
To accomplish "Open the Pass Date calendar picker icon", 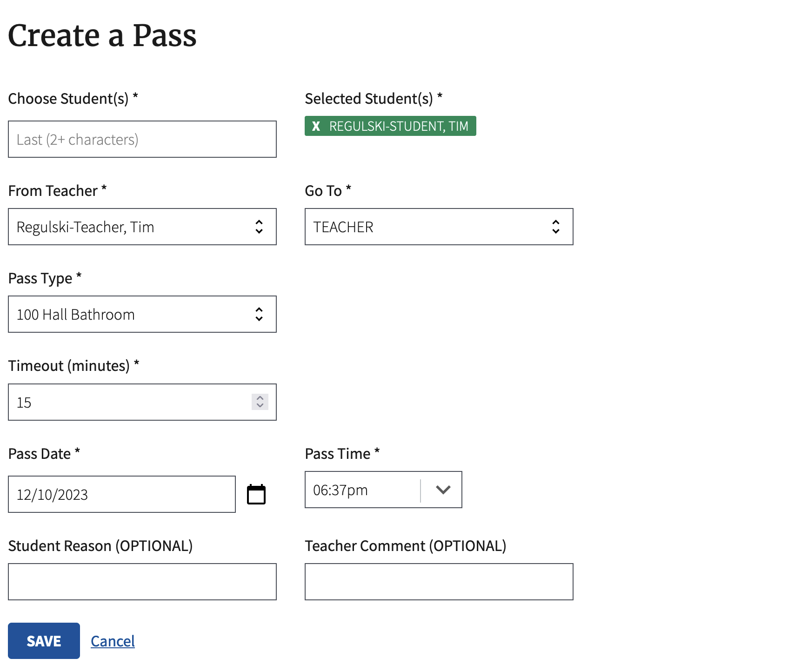I will (256, 494).
